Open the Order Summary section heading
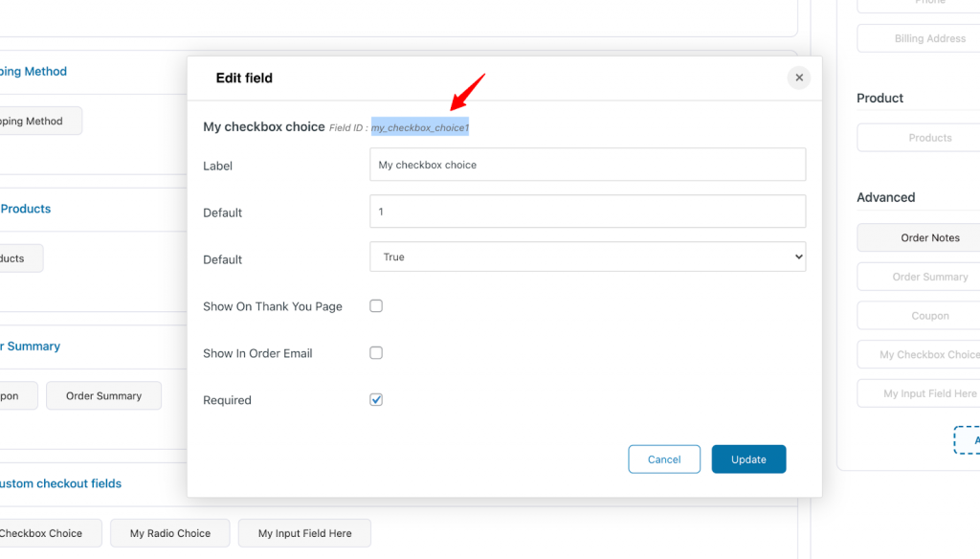 click(x=30, y=347)
